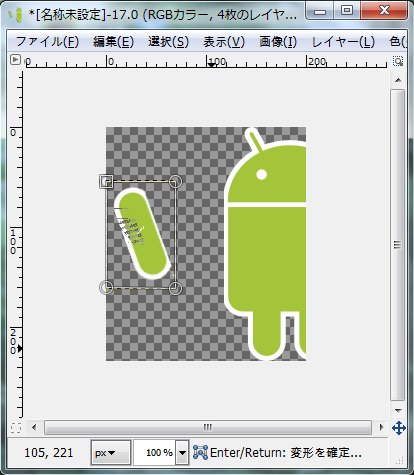Click the top-left square transform handle
The width and height of the screenshot is (414, 475).
106,181
